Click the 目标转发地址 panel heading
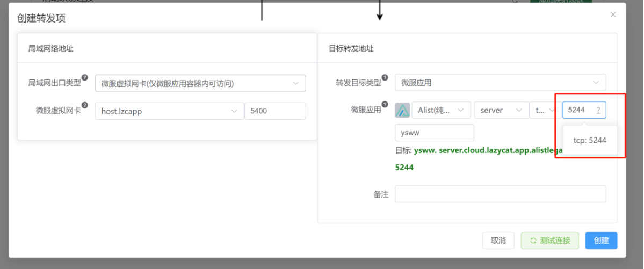 tap(351, 48)
